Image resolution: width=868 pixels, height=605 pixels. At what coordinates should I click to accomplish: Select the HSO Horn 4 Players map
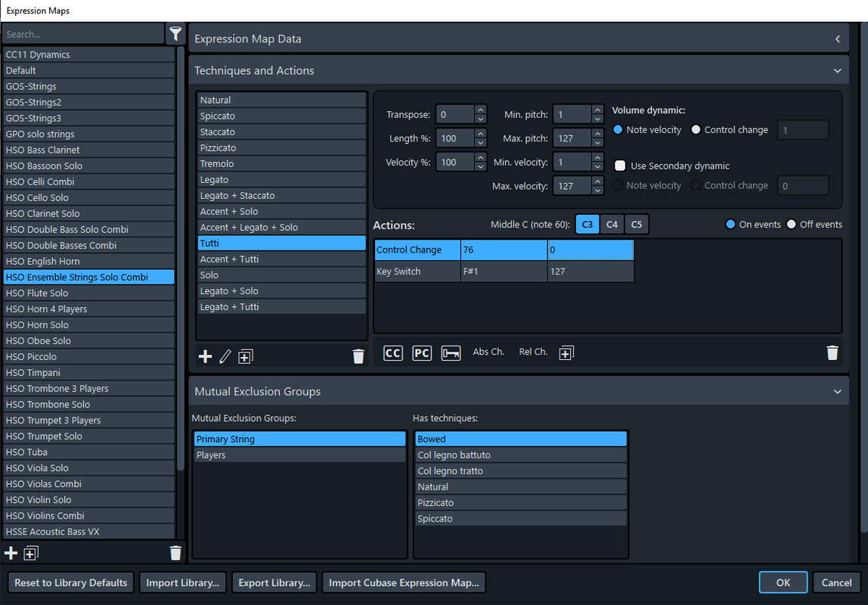(x=88, y=309)
